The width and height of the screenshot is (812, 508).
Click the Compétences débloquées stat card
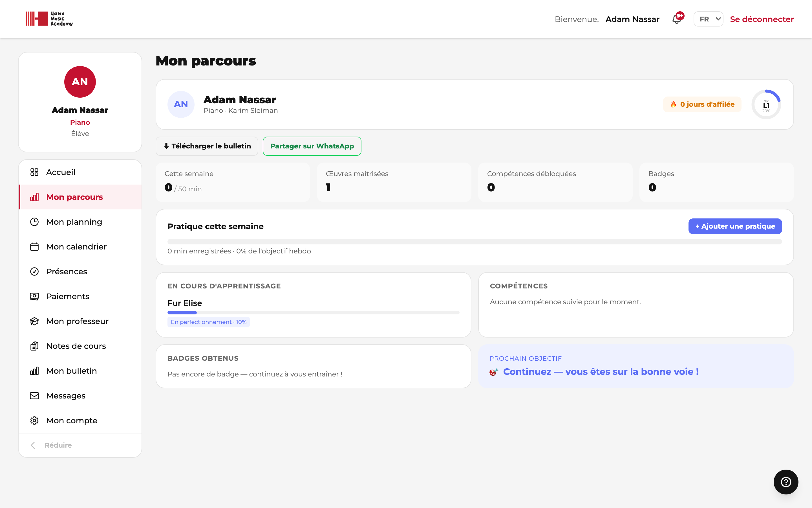555,182
